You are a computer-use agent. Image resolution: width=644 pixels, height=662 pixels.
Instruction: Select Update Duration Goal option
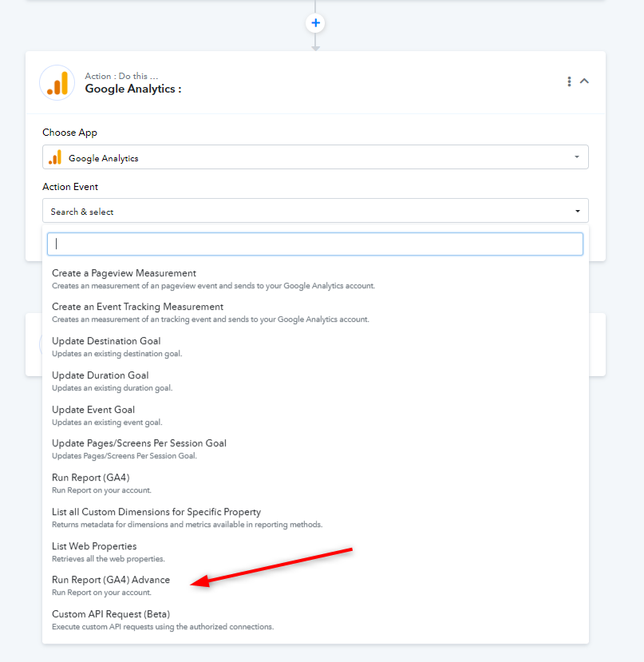coord(315,381)
